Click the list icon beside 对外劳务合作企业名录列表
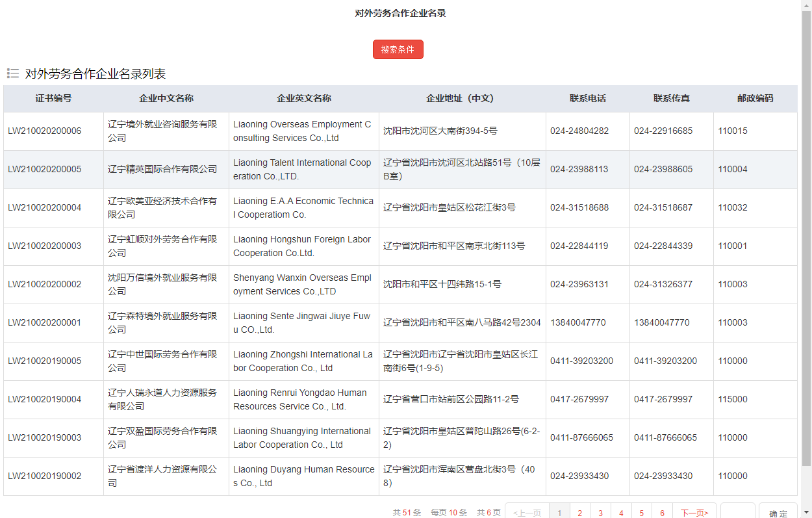Image resolution: width=812 pixels, height=518 pixels. (x=13, y=73)
